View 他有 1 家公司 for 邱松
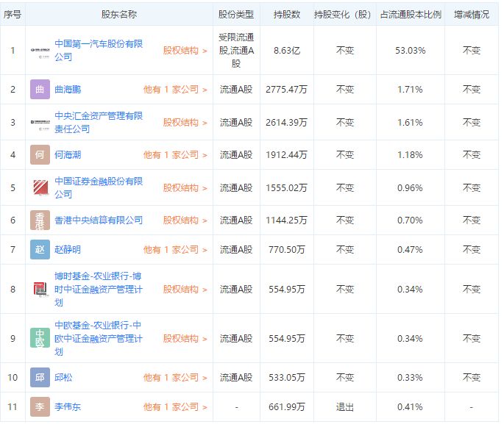Viewport: 504px width, 427px height. 175,377
